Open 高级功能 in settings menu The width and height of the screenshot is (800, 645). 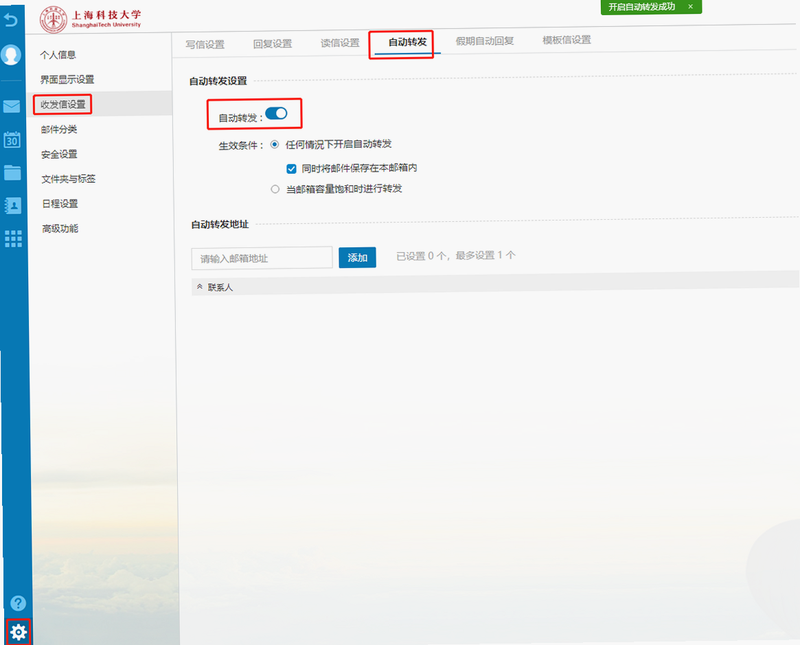60,229
